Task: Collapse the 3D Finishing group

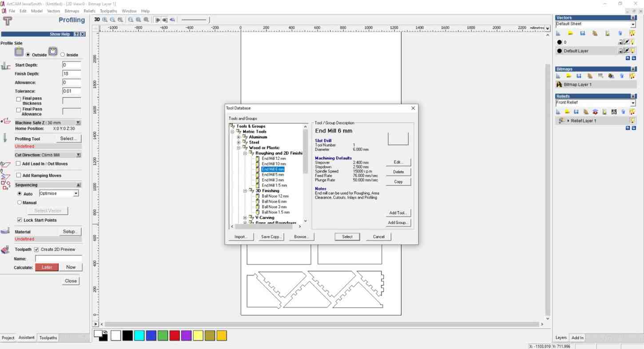Action: (245, 191)
